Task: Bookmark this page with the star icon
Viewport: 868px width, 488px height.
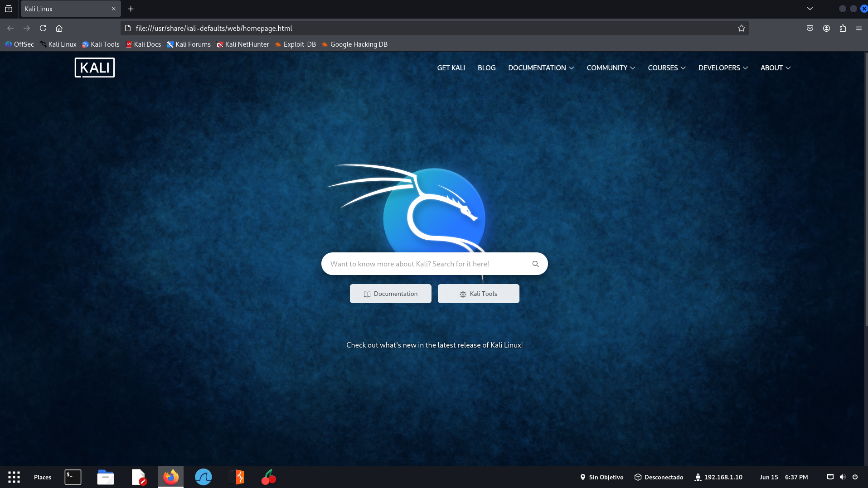Action: tap(742, 28)
